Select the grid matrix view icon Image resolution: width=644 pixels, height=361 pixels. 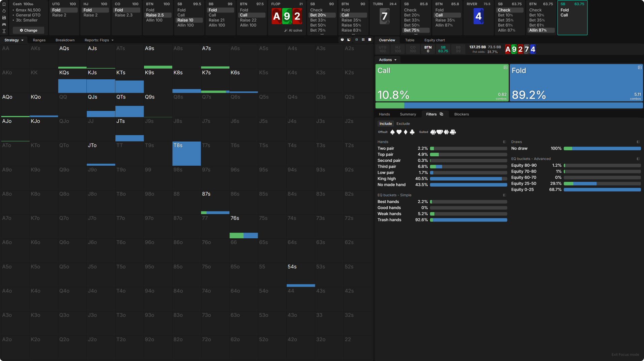pos(363,40)
